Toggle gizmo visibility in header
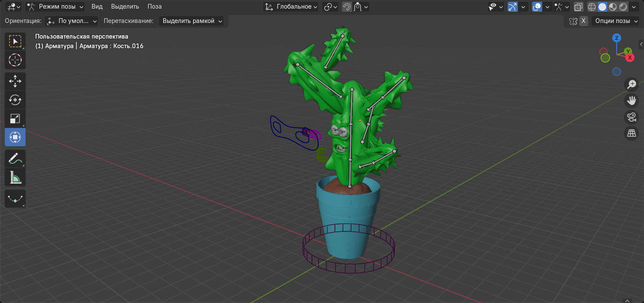The image size is (644, 303). coord(513,7)
